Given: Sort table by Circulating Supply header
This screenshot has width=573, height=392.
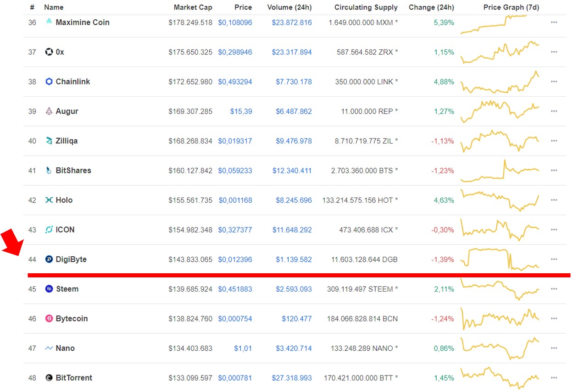Looking at the screenshot, I should click(366, 7).
